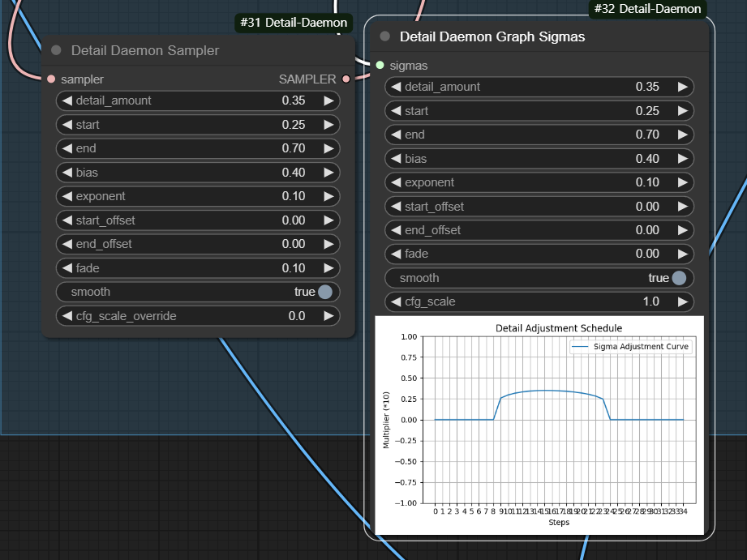This screenshot has height=560, width=747.
Task: Increase exponent in Detail Daemon Sampler
Action: pos(328,196)
